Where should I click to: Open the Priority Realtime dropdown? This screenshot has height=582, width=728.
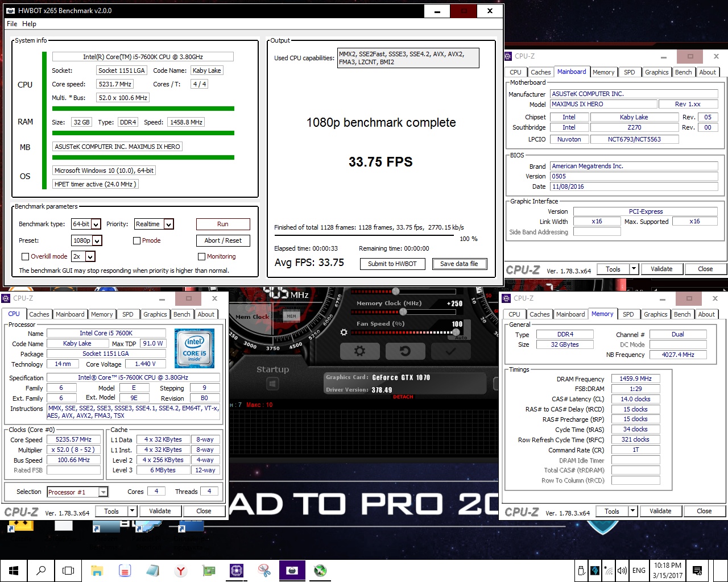154,225
